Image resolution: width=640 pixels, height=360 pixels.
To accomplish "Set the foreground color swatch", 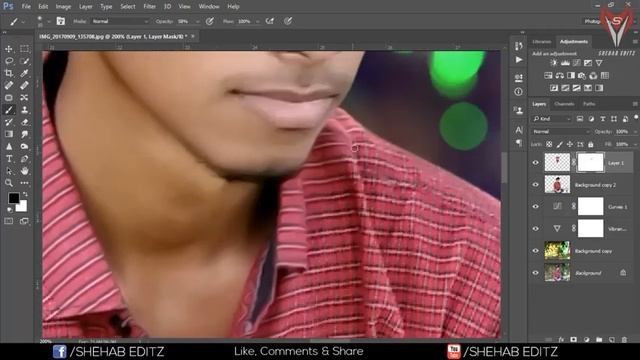I will pos(13,198).
